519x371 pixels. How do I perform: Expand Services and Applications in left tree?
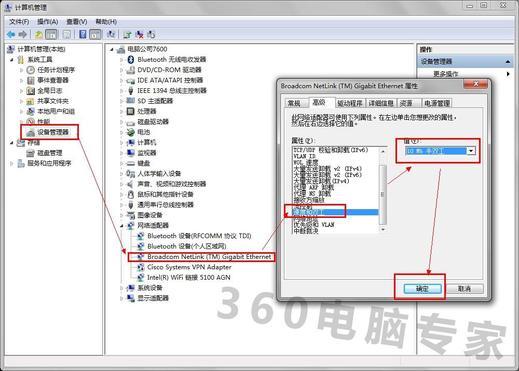(x=12, y=163)
